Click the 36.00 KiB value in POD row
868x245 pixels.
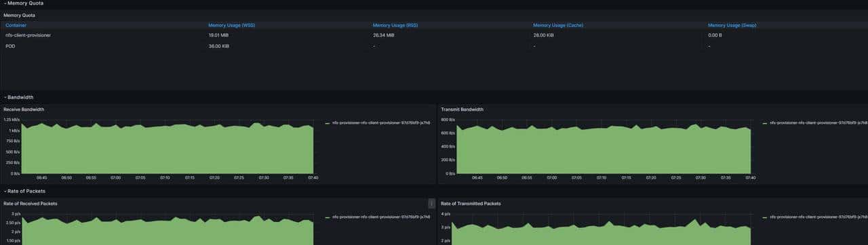218,46
